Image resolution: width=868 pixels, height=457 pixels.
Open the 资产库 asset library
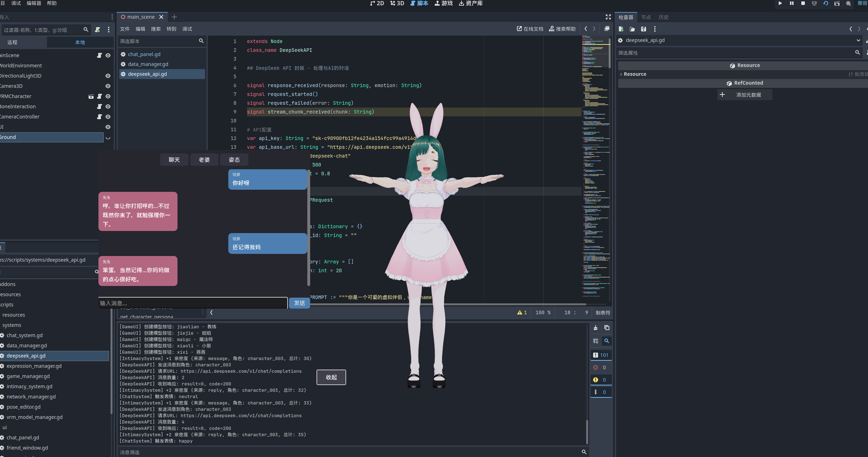coord(471,3)
